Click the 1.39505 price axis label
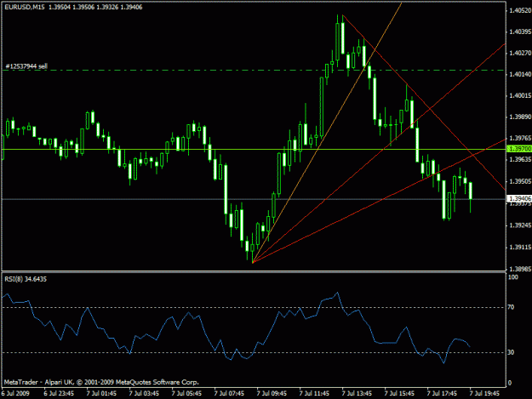Screen dimensions: 532x399 coord(520,181)
